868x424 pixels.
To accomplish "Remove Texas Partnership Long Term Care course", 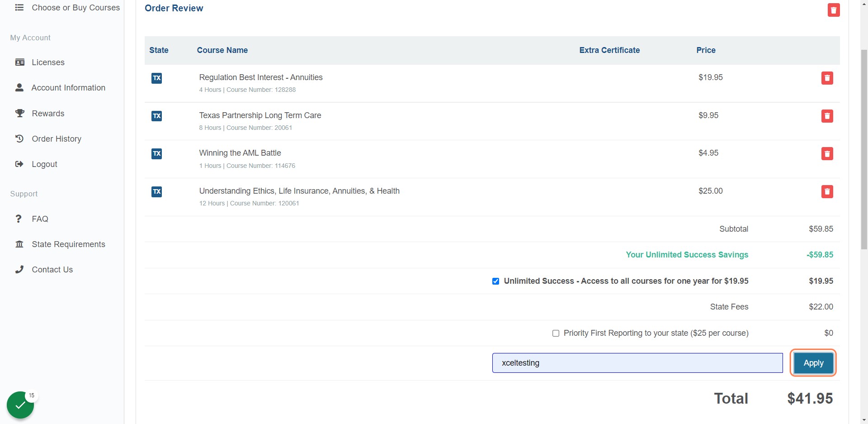I will 827,116.
